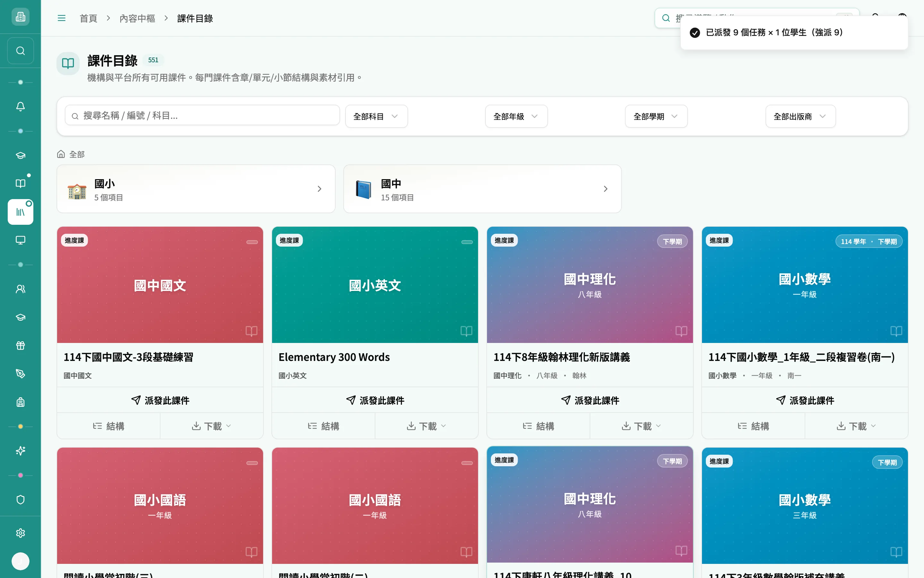Select the highlighted library sidebar icon
The width and height of the screenshot is (924, 578).
(x=20, y=212)
